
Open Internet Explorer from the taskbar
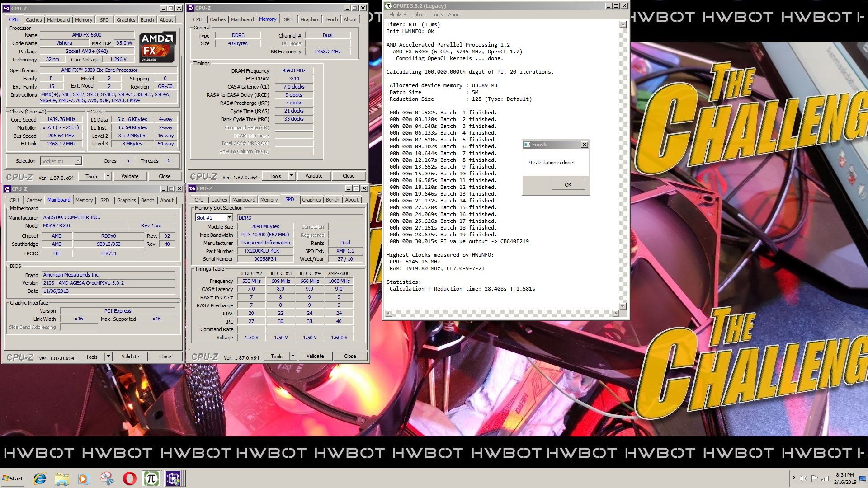pyautogui.click(x=40, y=478)
